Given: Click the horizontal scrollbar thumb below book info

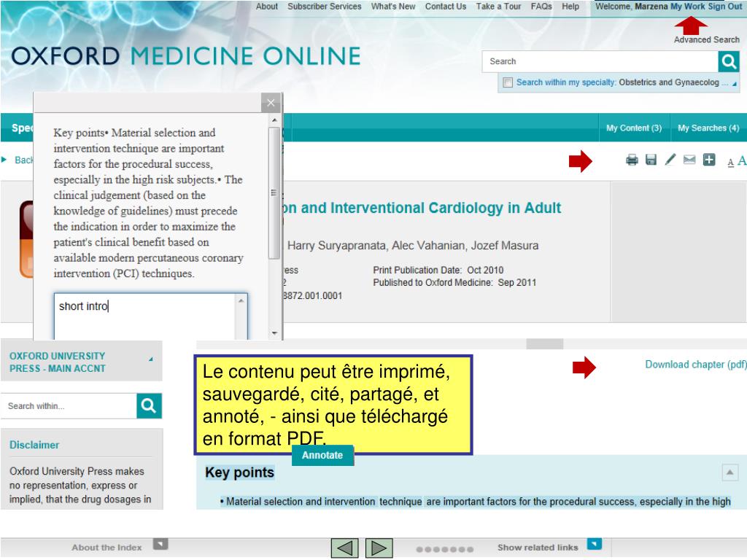Looking at the screenshot, I should (544, 344).
